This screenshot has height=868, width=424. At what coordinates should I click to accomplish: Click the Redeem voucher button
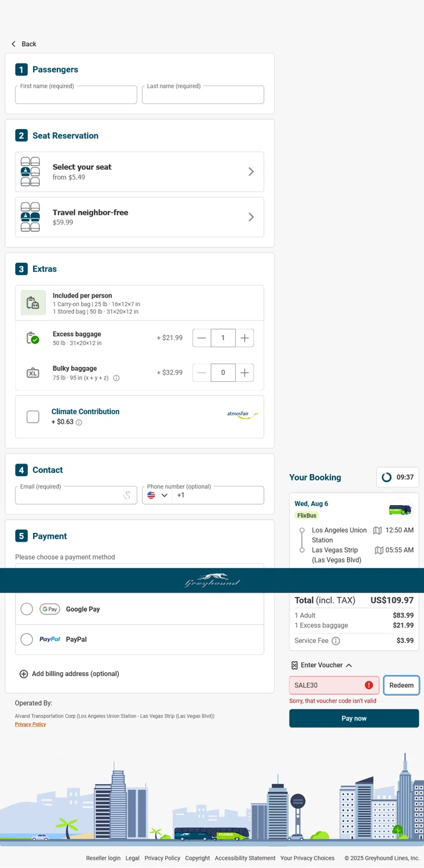pos(401,685)
